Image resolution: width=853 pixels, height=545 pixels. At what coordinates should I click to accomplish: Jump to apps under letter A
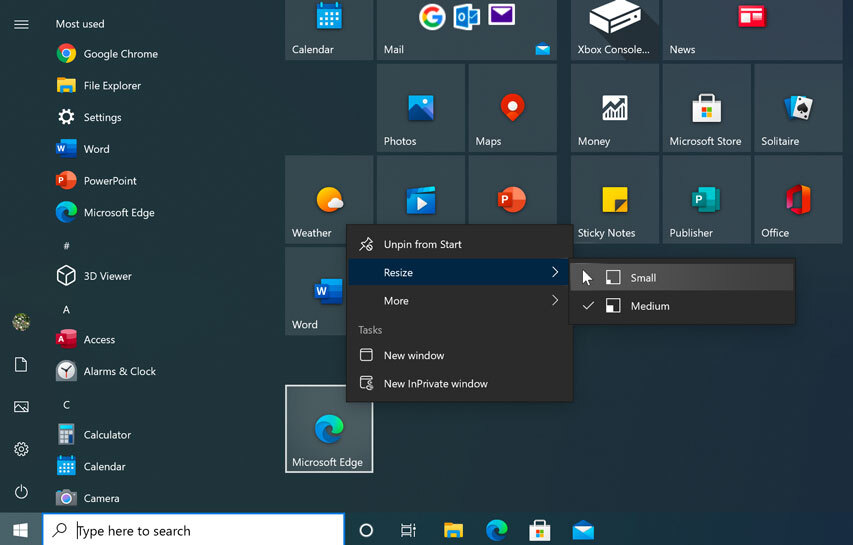tap(66, 309)
